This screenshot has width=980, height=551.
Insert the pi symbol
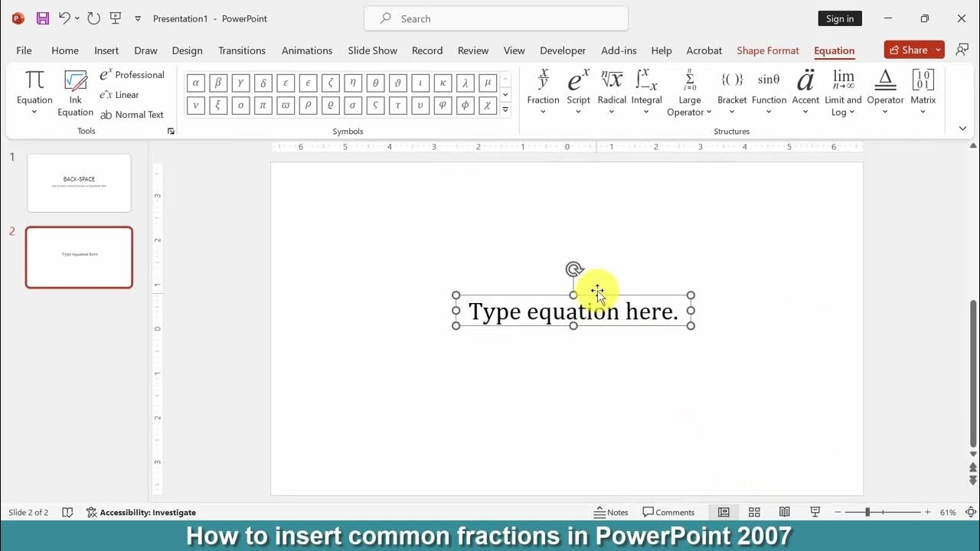click(x=263, y=106)
